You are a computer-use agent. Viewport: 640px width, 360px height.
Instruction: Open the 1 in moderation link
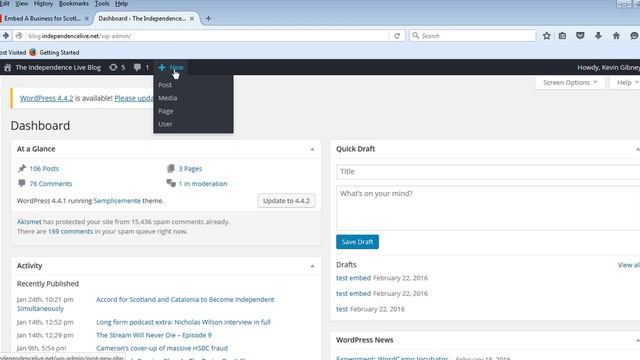click(203, 183)
